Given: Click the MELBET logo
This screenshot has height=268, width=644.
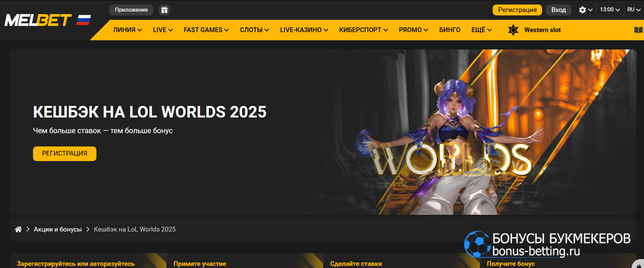Looking at the screenshot, I should click(x=38, y=20).
